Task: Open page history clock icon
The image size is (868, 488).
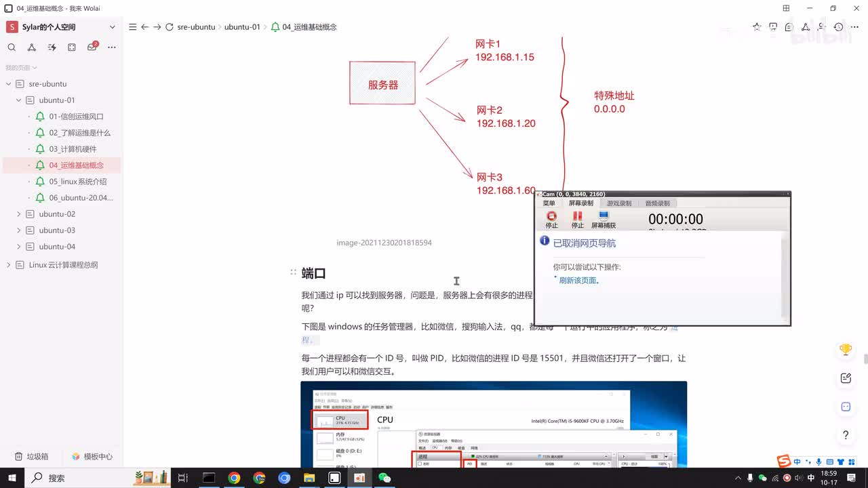Action: [838, 27]
